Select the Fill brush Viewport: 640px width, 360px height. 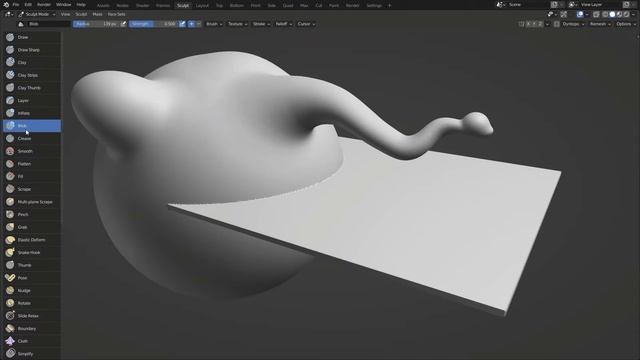click(32, 176)
